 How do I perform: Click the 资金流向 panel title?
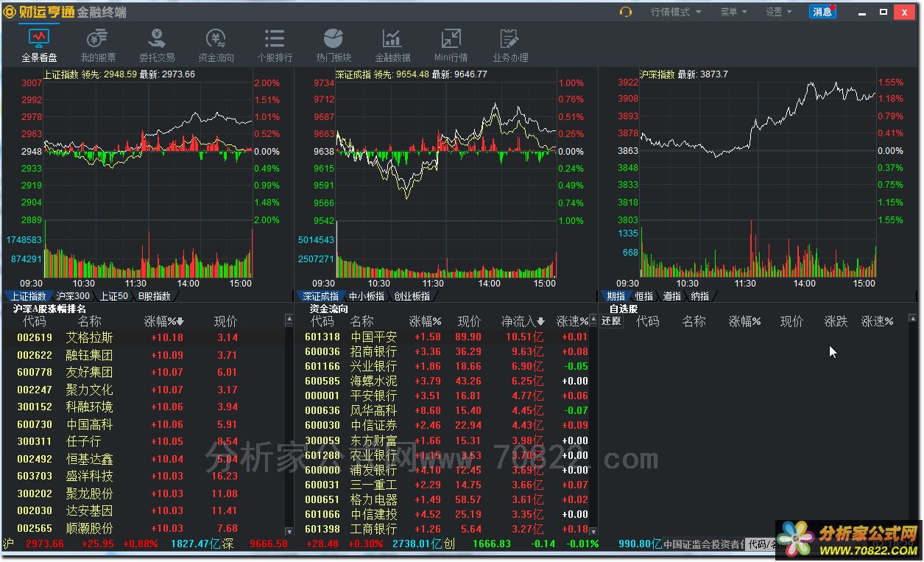(x=329, y=309)
